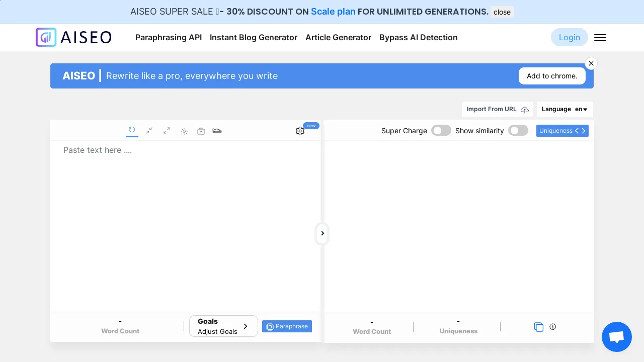This screenshot has height=362, width=644.
Task: Click the Uniqueness left chevron
Action: coord(577,131)
